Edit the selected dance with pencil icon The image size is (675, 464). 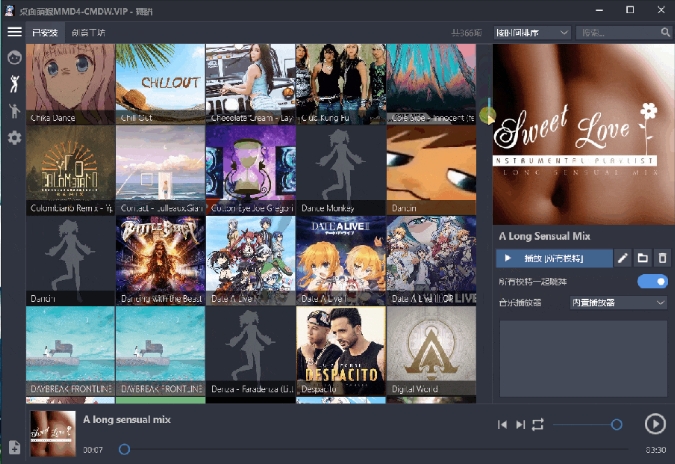[622, 258]
